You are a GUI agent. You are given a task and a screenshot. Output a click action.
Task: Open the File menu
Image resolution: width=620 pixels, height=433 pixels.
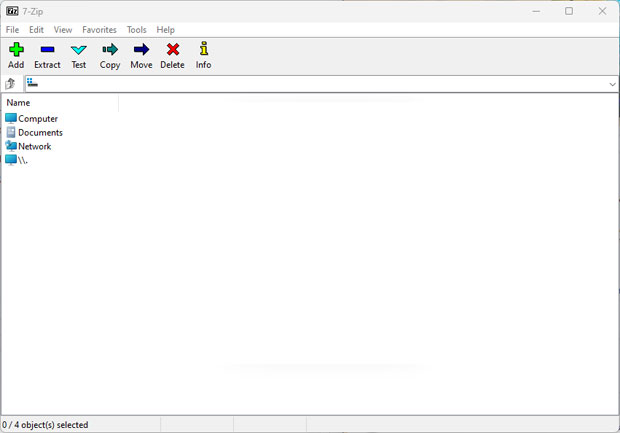point(12,30)
